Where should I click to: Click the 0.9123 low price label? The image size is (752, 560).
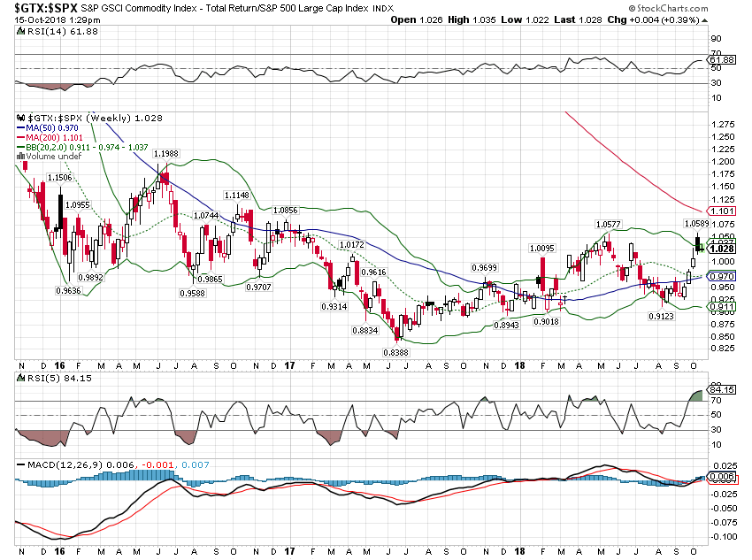(662, 317)
